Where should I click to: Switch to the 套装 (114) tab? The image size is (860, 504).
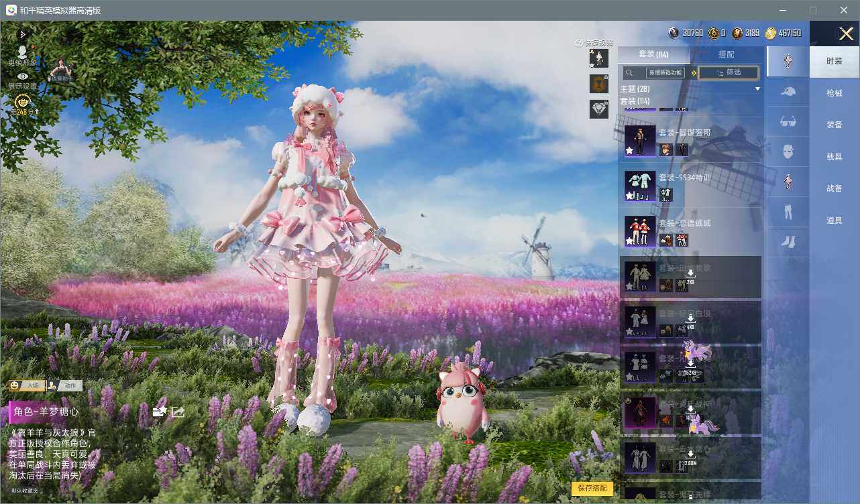(x=653, y=54)
